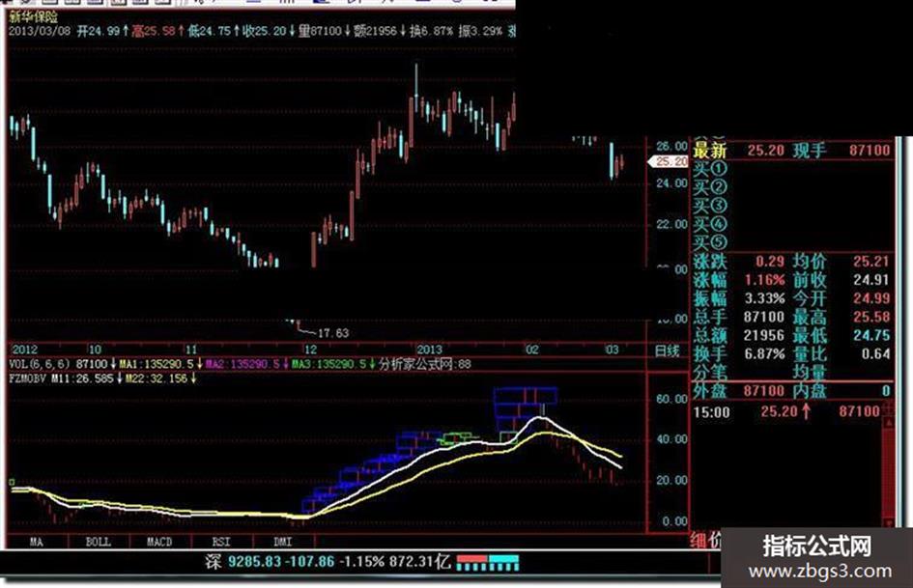Select the 买③ bid row

pos(792,206)
